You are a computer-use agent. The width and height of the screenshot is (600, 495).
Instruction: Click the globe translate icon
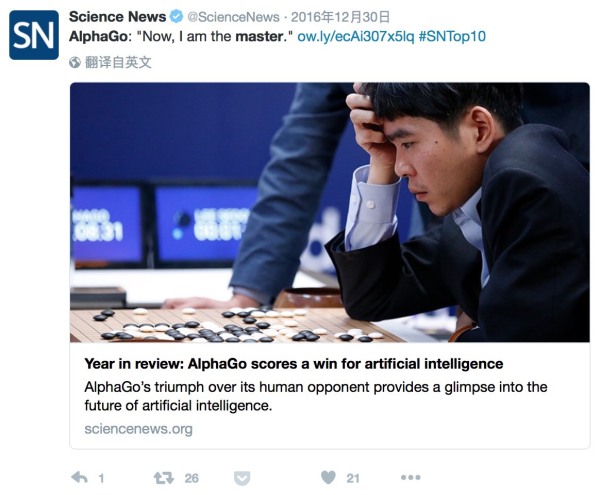(75, 62)
